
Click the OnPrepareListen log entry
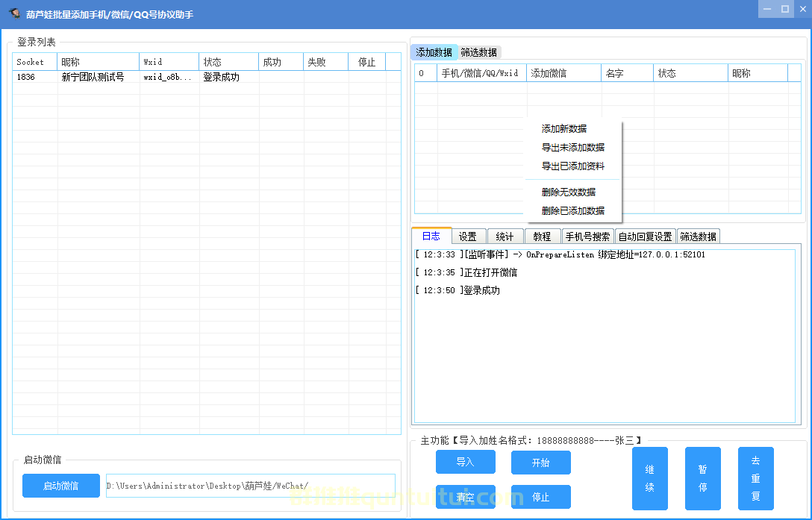(560, 254)
